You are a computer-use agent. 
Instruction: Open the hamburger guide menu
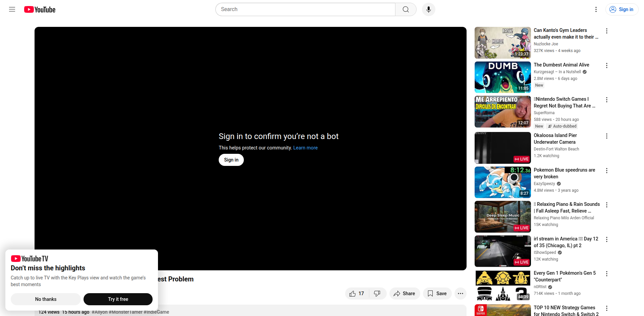12,9
